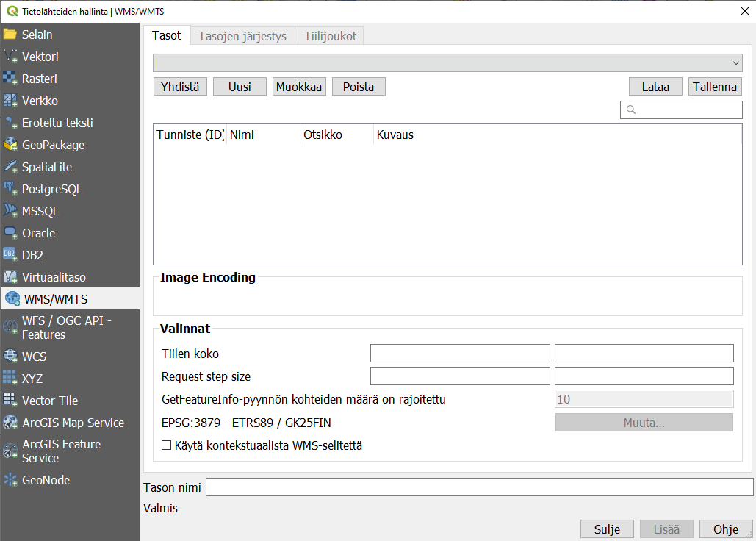Viewport: 756px width, 541px height.
Task: Open the Tiilijoukot tab
Action: pyautogui.click(x=330, y=36)
